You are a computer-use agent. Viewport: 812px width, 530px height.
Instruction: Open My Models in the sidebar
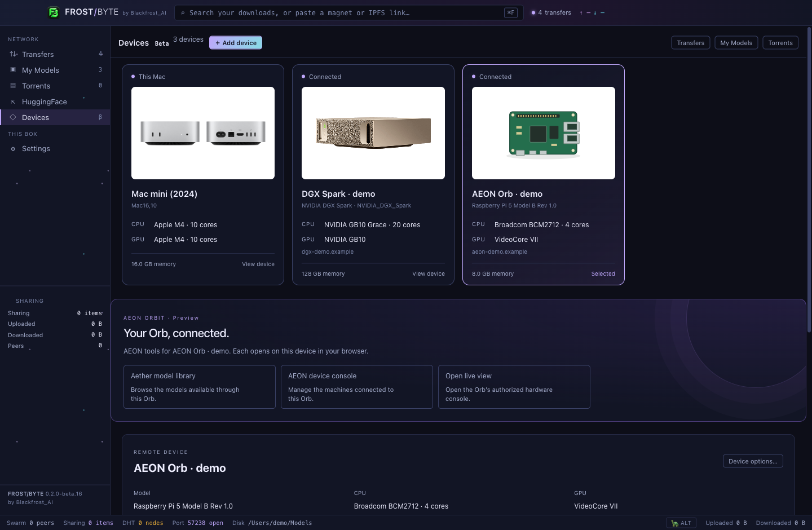pyautogui.click(x=55, y=70)
